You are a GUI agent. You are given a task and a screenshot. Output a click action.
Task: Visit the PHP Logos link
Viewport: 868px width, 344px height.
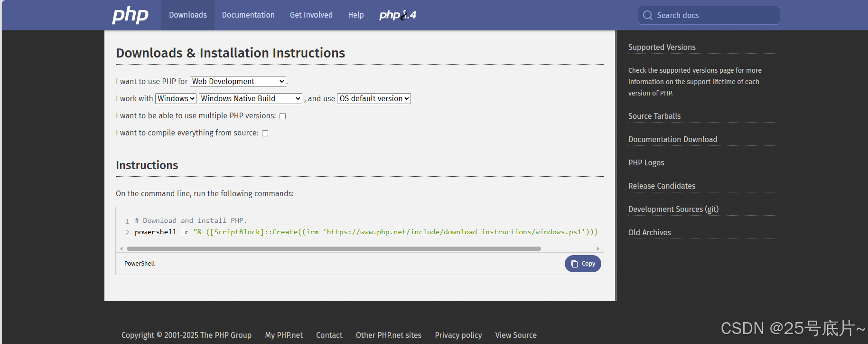click(646, 162)
